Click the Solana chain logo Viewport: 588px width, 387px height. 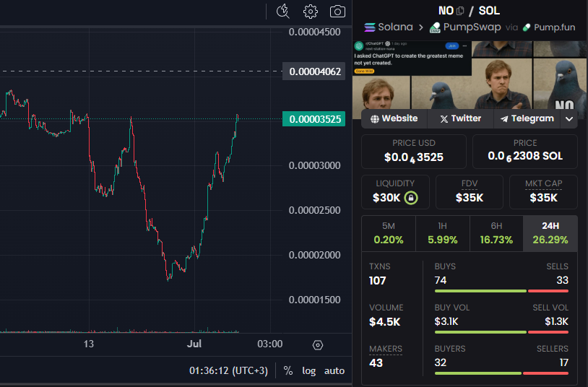pos(370,27)
